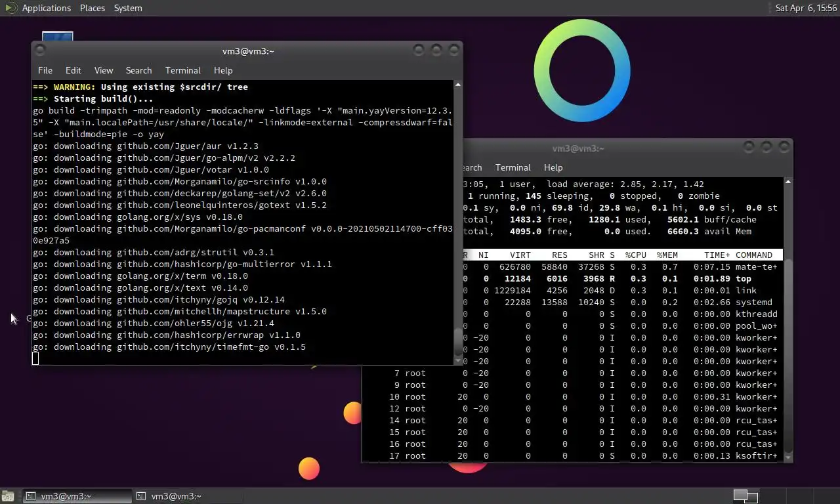This screenshot has height=504, width=840.
Task: Close the background top terminal window
Action: click(x=783, y=147)
